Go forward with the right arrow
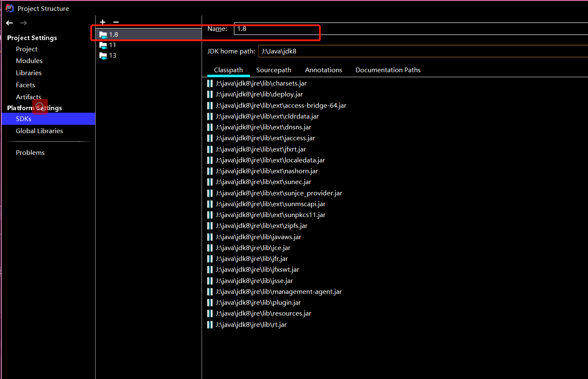 coord(24,23)
